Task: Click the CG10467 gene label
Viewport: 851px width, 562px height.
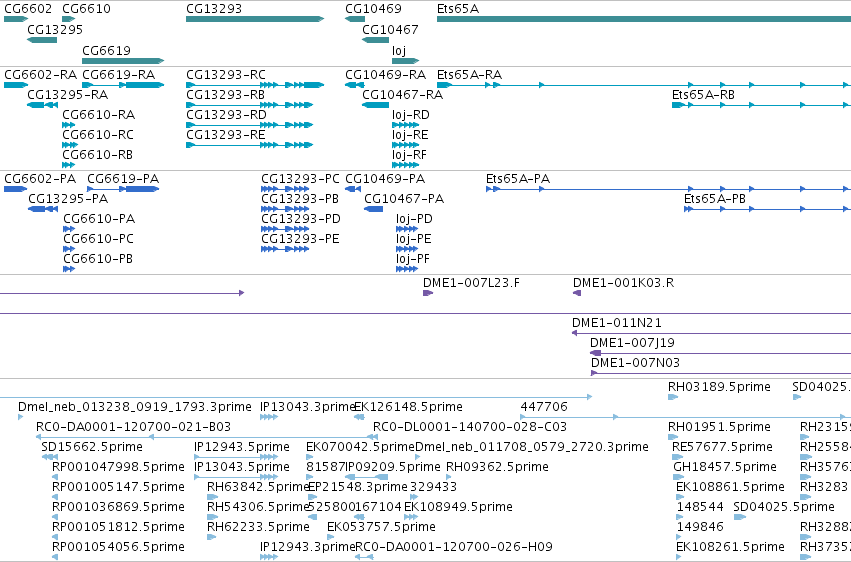Action: [x=390, y=29]
